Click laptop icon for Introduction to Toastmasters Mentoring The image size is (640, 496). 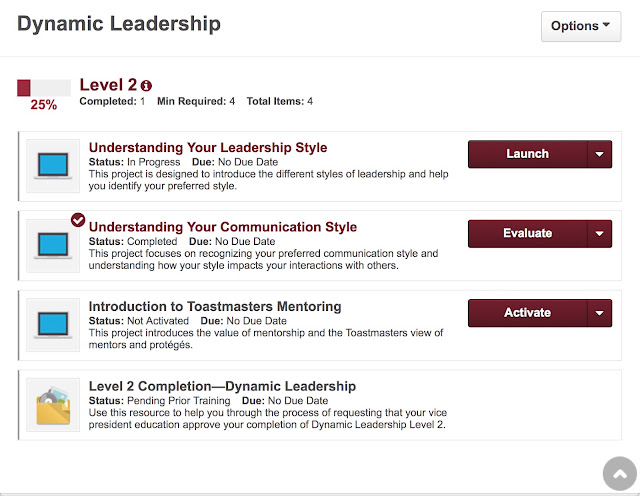(53, 325)
